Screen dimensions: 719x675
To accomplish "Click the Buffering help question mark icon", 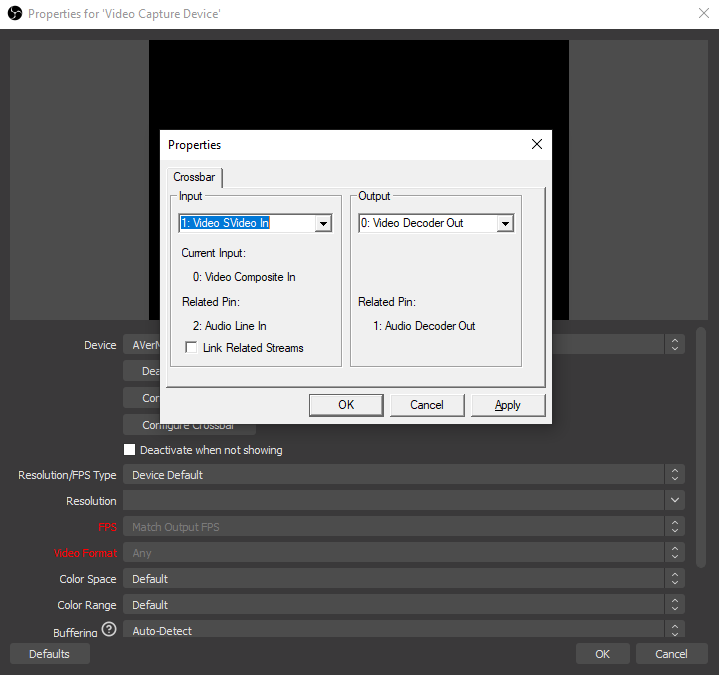I will (108, 630).
